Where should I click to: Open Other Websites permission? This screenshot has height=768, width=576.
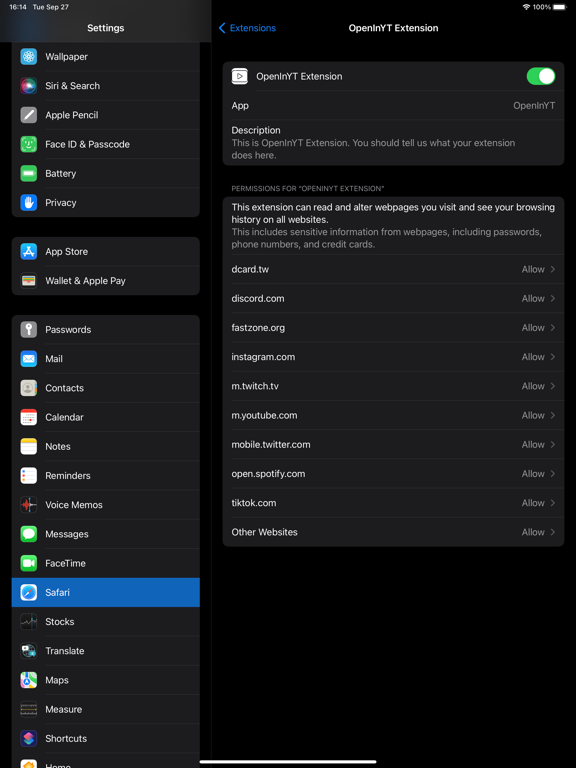click(393, 532)
